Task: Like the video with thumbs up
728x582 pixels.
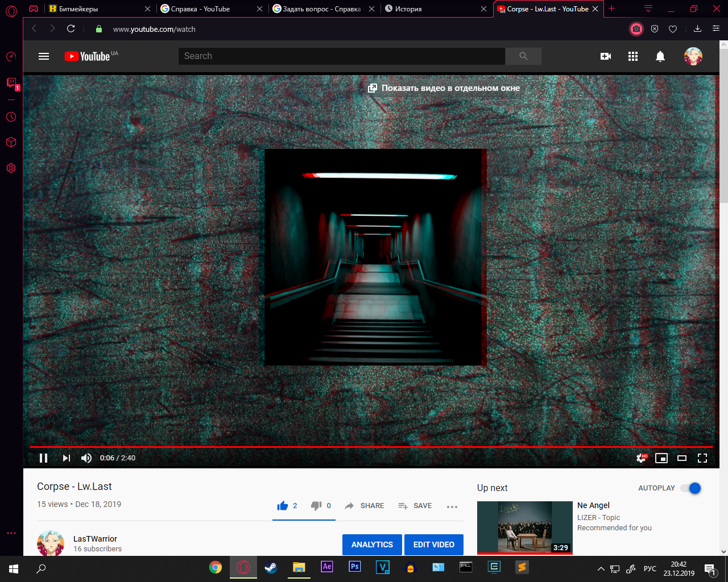Action: coord(283,506)
